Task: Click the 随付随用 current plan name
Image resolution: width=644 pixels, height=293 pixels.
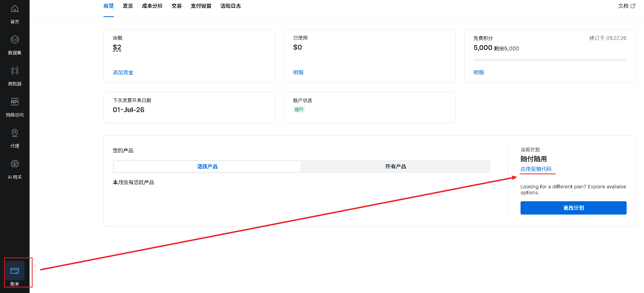Action: click(533, 159)
